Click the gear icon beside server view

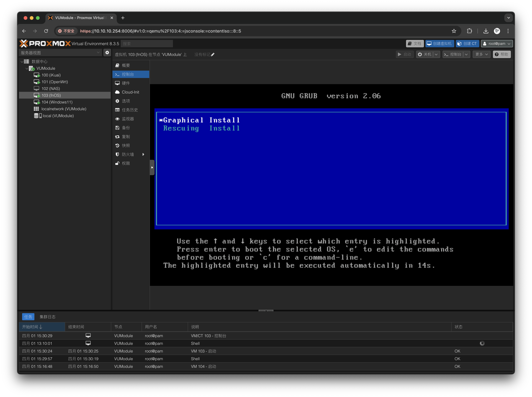coord(107,52)
